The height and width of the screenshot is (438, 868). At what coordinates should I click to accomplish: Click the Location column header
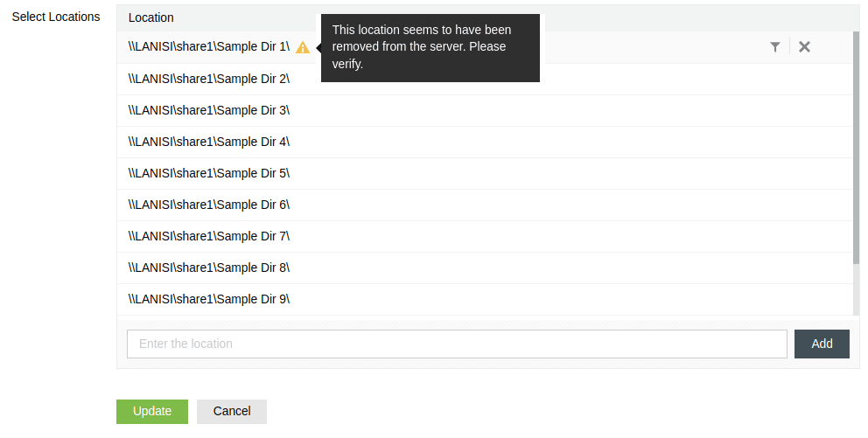[151, 17]
